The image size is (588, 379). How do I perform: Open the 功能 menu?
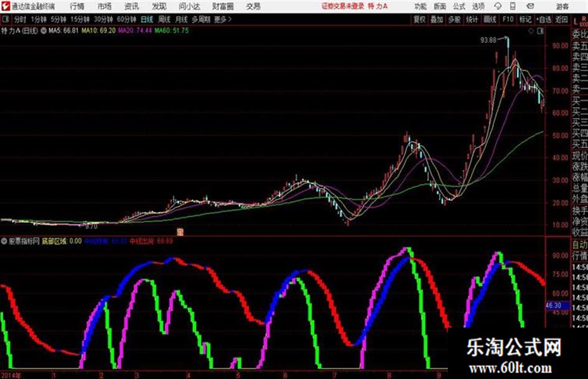tap(421, 6)
